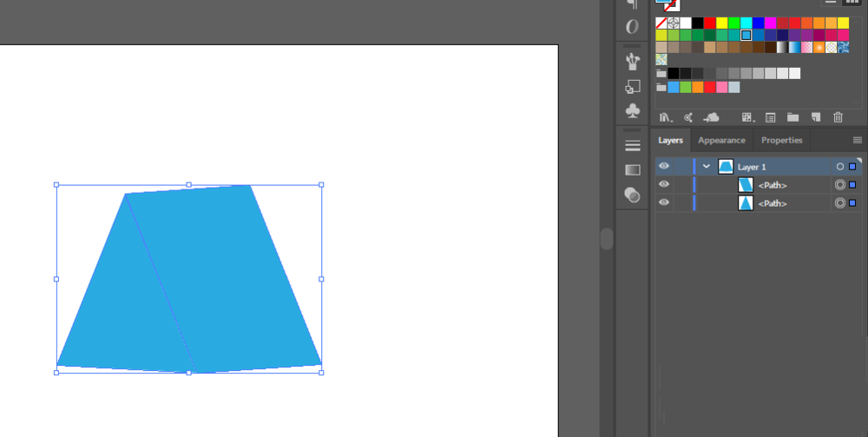Select the brights color group folder
This screenshot has width=868, height=437.
tap(661, 88)
